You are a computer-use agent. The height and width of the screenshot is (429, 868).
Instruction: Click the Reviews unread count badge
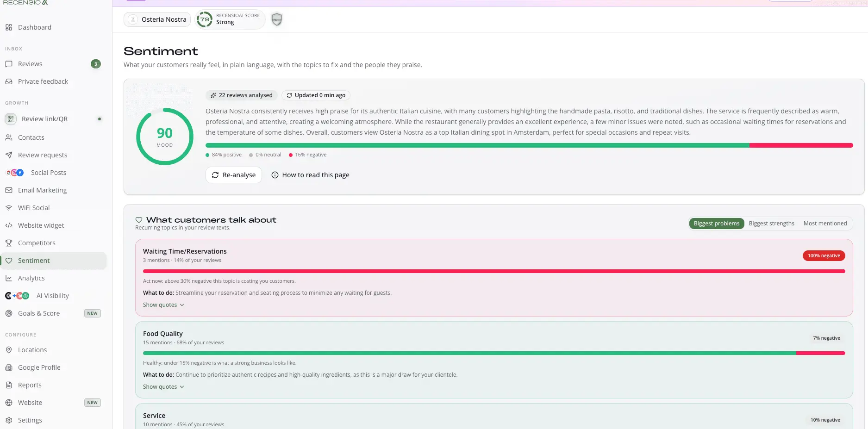pyautogui.click(x=96, y=64)
